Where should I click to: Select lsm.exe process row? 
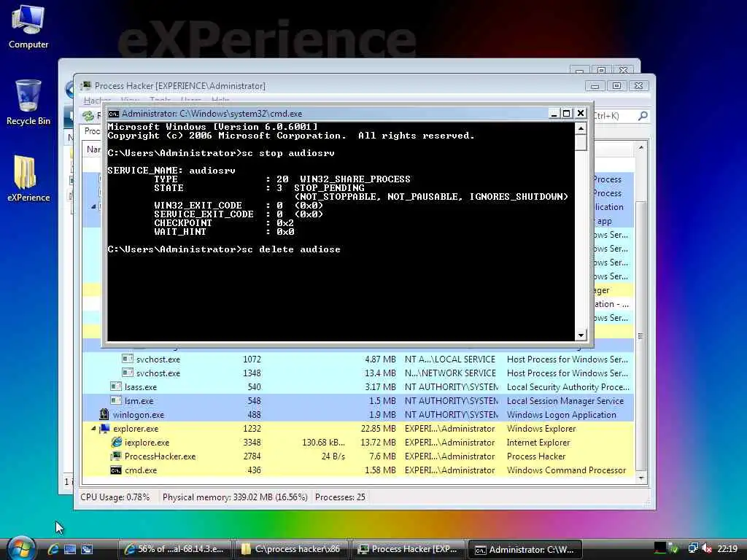point(357,401)
